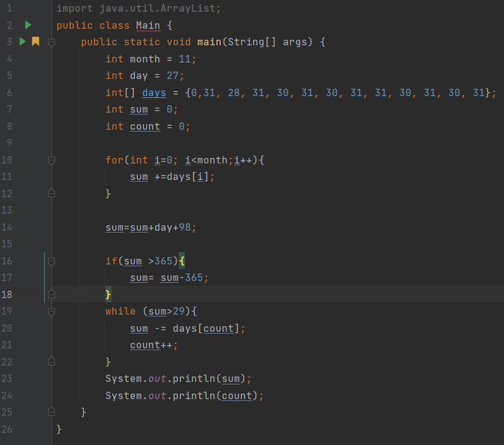The width and height of the screenshot is (504, 445).
Task: Click the fold end marker on line 12
Action: coord(51,193)
